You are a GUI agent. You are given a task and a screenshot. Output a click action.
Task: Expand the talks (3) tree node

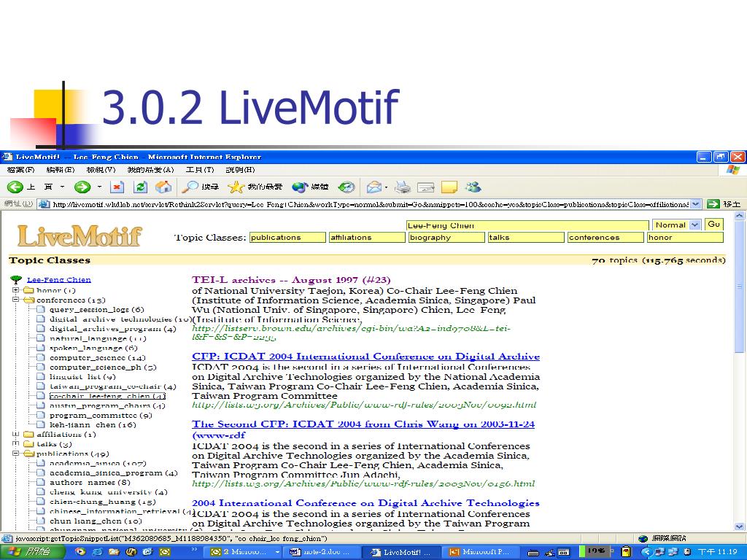point(16,444)
